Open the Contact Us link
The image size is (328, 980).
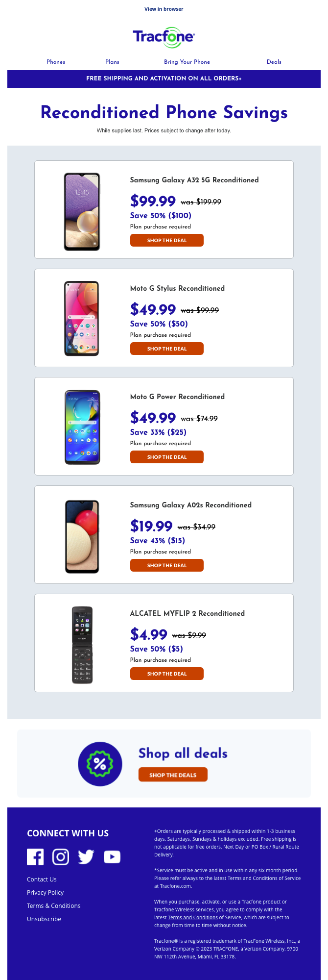coord(42,879)
